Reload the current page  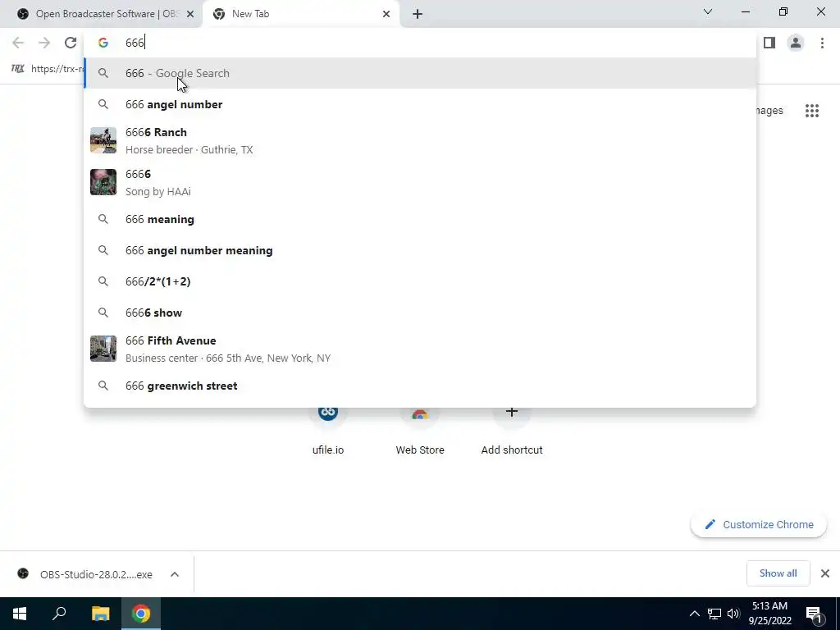point(71,43)
